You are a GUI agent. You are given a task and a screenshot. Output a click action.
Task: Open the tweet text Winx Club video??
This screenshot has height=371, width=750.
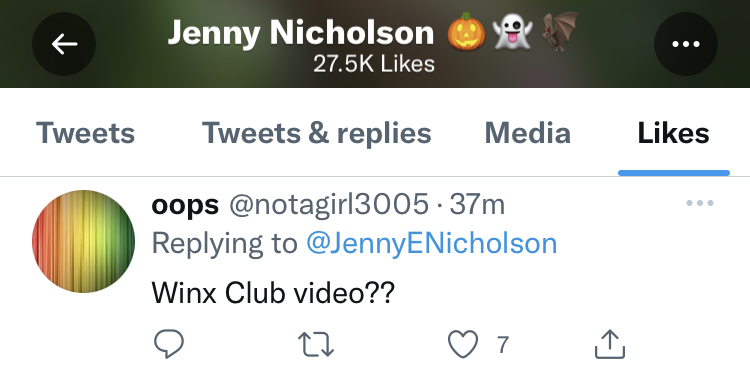(273, 292)
